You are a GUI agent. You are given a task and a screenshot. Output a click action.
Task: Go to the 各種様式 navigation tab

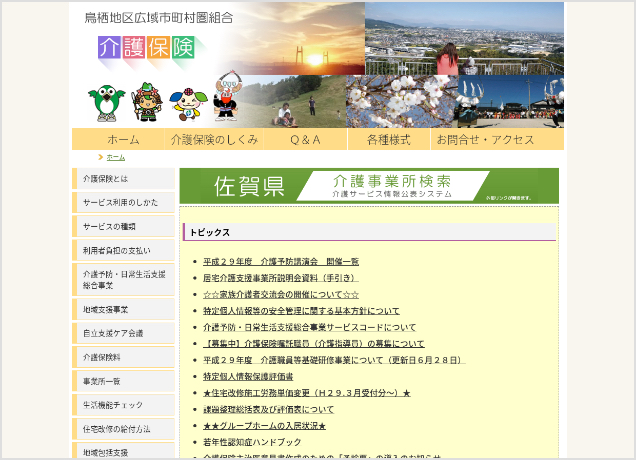(388, 140)
